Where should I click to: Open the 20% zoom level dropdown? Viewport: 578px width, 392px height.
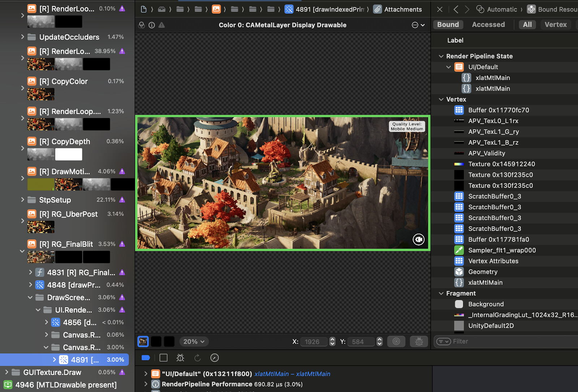(194, 341)
